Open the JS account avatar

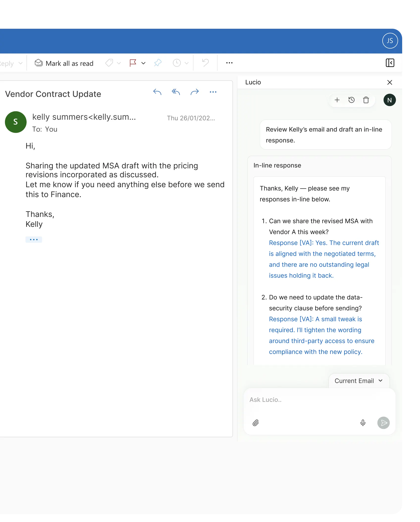[x=390, y=41]
